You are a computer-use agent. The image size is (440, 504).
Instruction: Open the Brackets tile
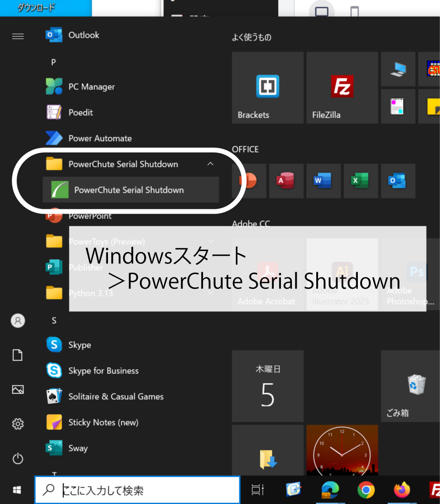pyautogui.click(x=268, y=88)
